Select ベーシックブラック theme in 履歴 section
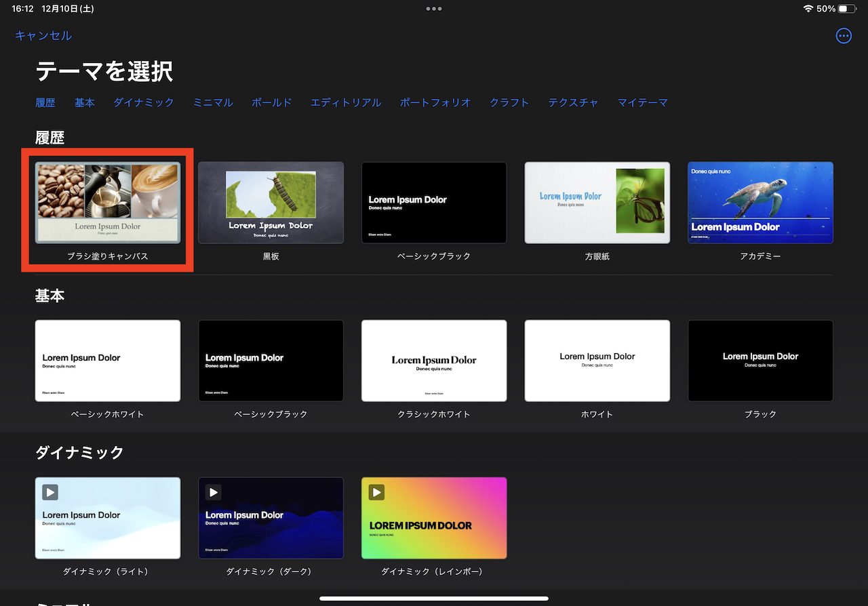 pyautogui.click(x=434, y=203)
